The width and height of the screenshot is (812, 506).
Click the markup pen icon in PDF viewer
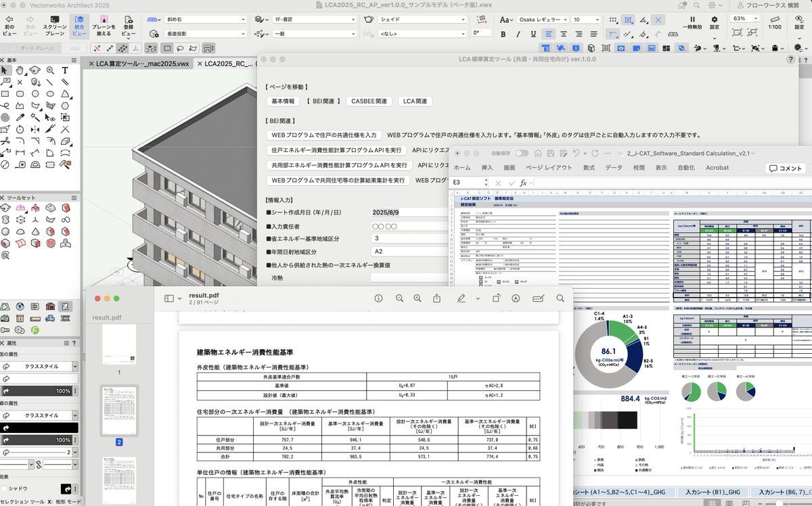(x=461, y=298)
